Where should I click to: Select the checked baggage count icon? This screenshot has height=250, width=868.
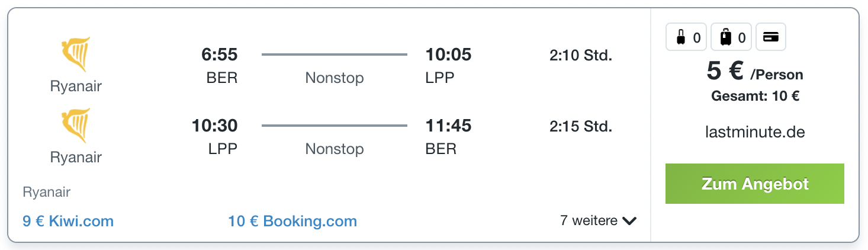point(732,38)
